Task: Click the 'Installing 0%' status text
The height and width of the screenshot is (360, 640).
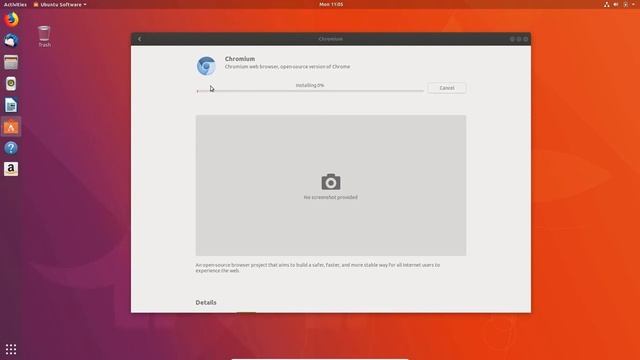Action: click(310, 85)
